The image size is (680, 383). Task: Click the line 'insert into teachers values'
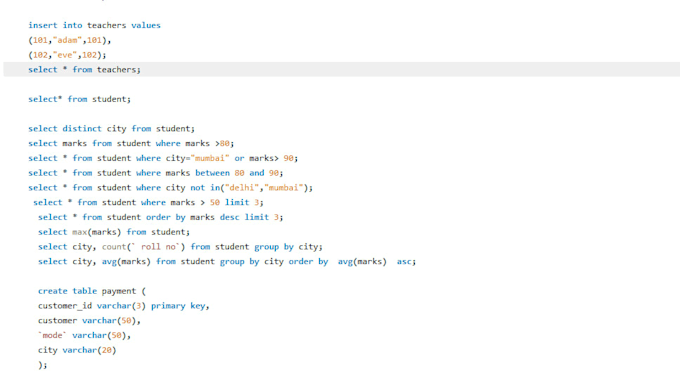[95, 25]
